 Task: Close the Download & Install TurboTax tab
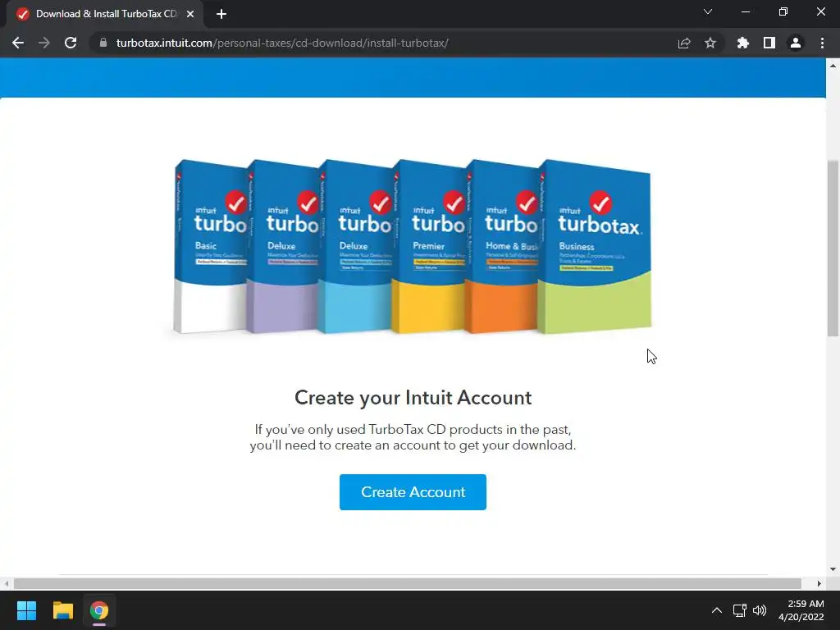point(190,14)
